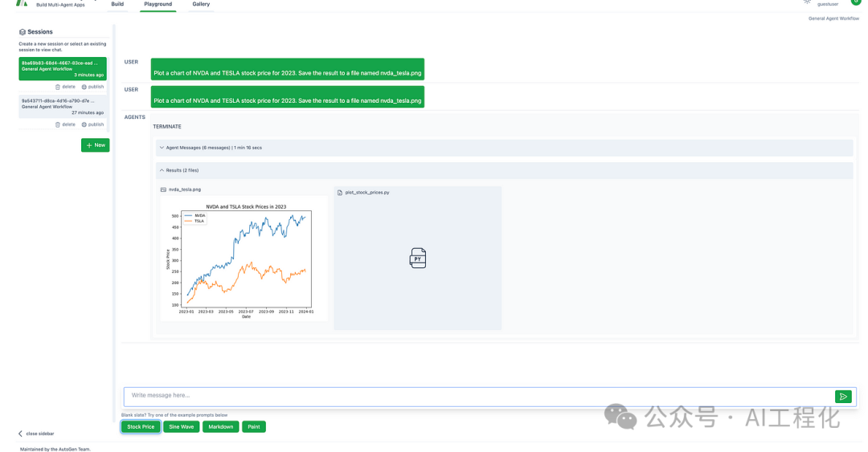Publish the 3 minutes ago session
868x452 pixels.
point(92,87)
